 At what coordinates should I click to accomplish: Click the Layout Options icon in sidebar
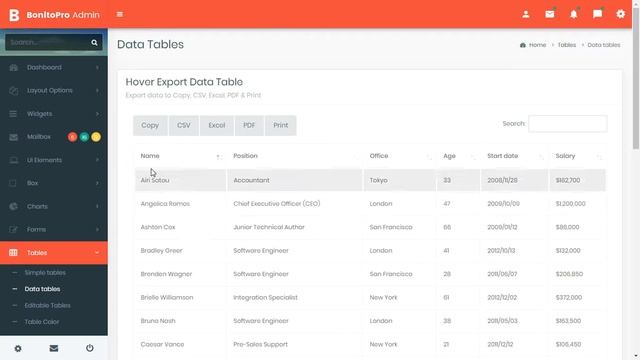point(13,91)
